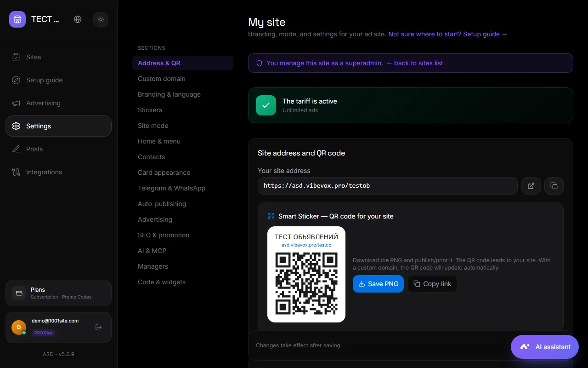Click the store logo icon
Viewport: 588px width, 368px height.
17,19
